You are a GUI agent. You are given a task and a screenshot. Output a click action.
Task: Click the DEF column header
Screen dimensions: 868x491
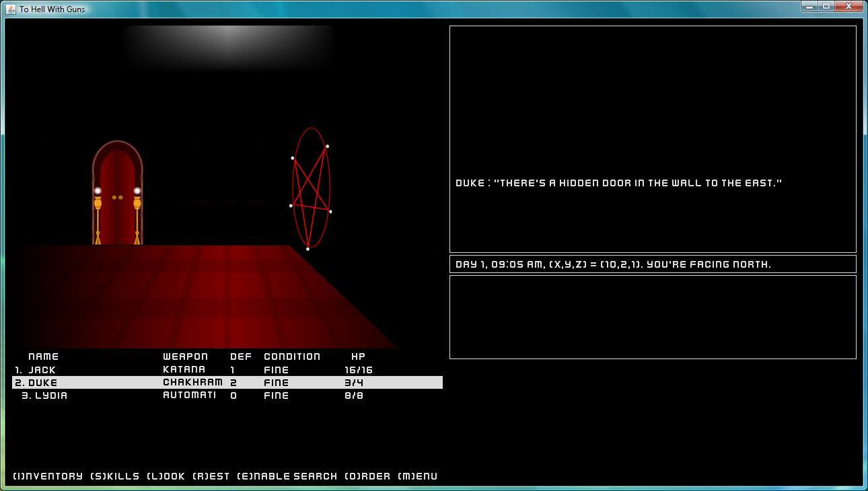click(240, 356)
